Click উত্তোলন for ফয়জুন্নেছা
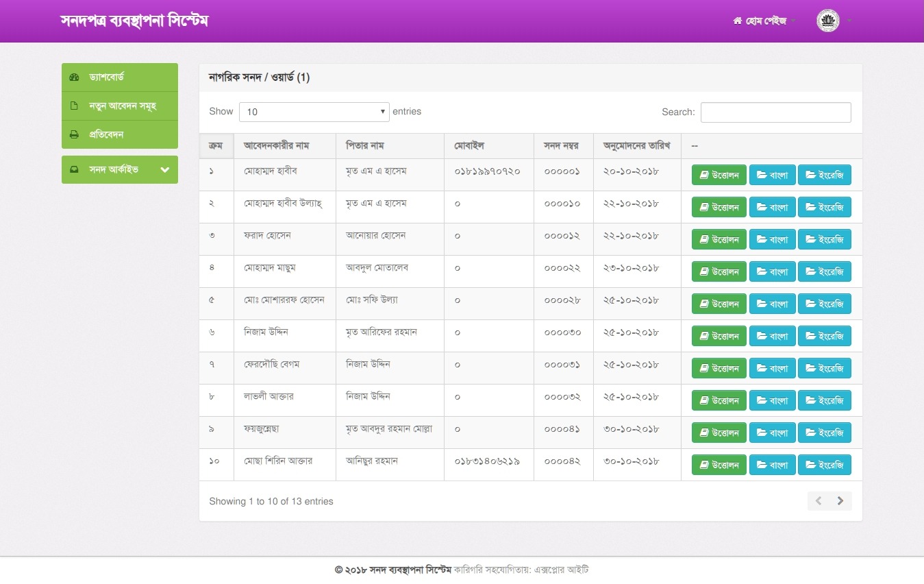 click(x=719, y=433)
